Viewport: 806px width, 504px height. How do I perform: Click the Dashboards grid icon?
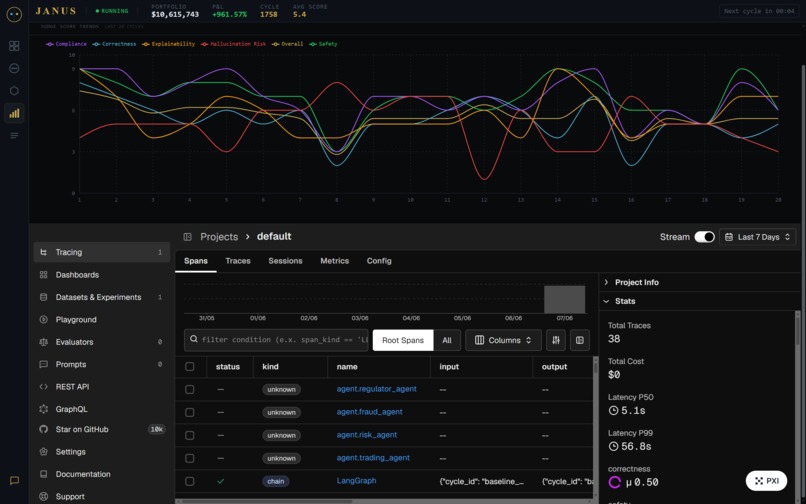(44, 275)
